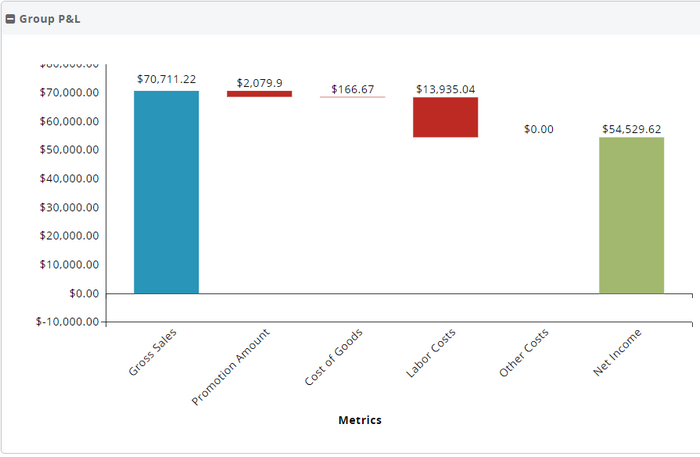Select the Net Income axis label

click(x=618, y=353)
